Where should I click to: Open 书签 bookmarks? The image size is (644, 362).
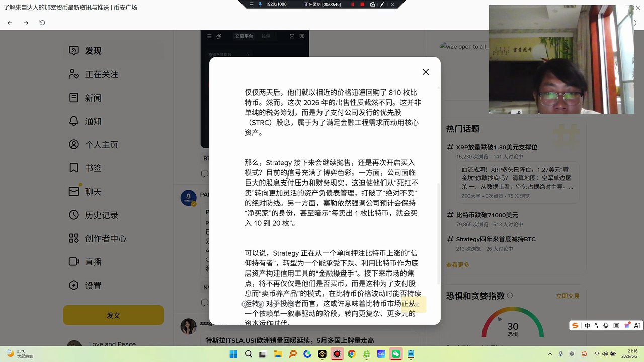point(93,168)
